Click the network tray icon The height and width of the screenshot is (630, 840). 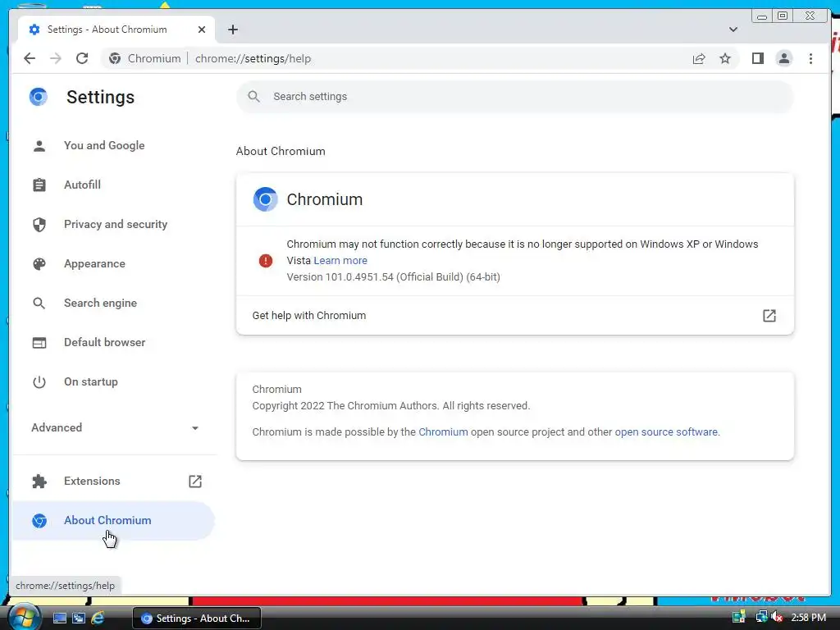[x=761, y=618]
